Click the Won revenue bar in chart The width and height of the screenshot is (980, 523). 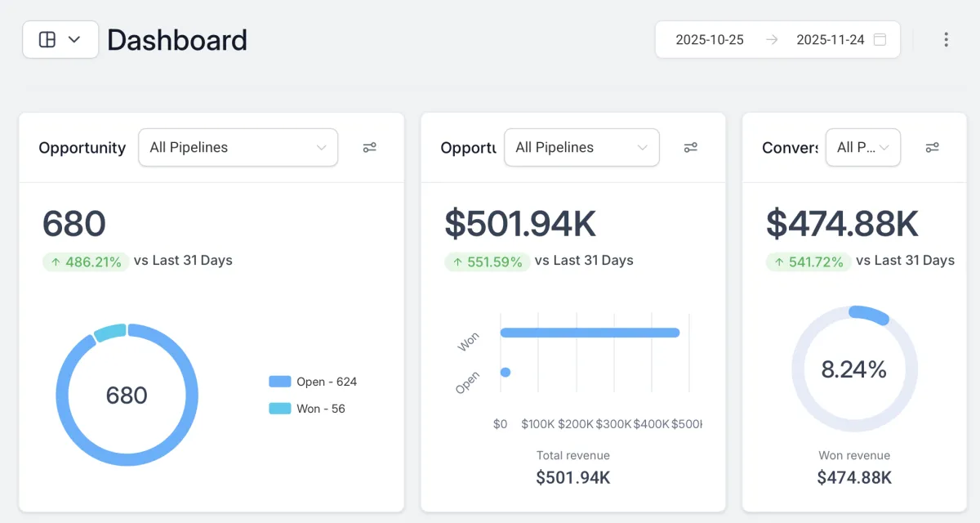(590, 333)
